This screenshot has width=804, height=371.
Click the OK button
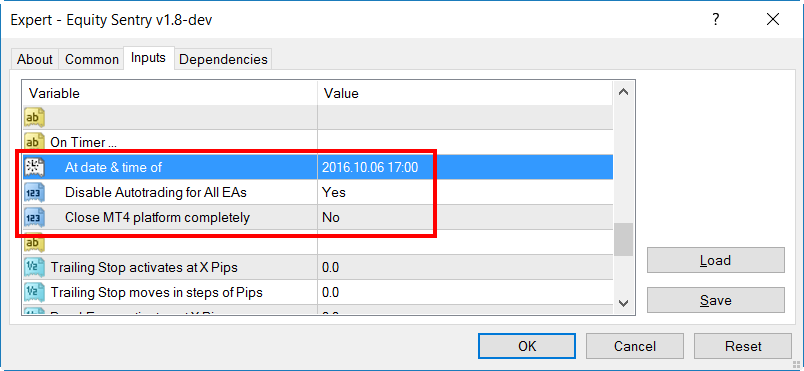[527, 346]
